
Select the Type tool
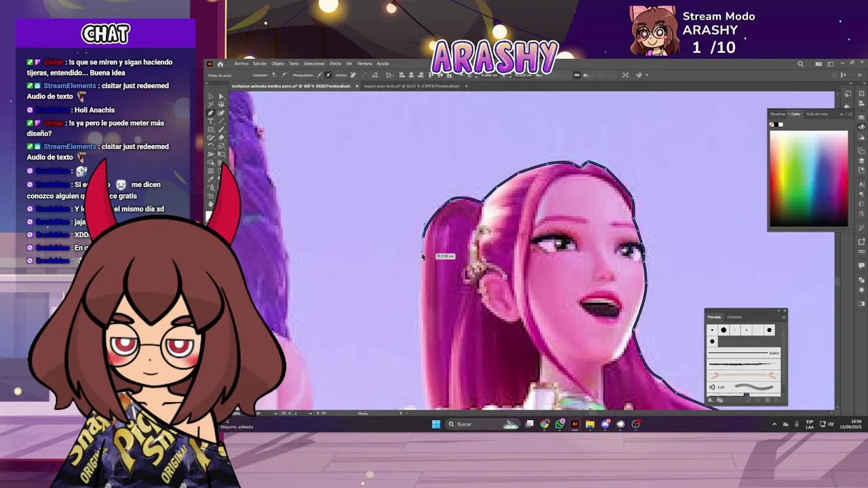coord(210,121)
